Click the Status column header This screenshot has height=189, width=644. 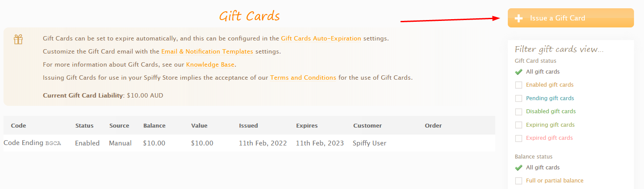coord(84,125)
